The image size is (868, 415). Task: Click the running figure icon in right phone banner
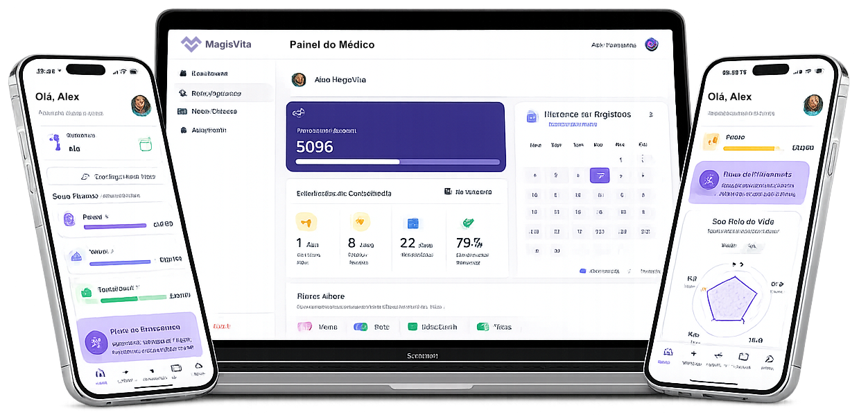[x=709, y=181]
